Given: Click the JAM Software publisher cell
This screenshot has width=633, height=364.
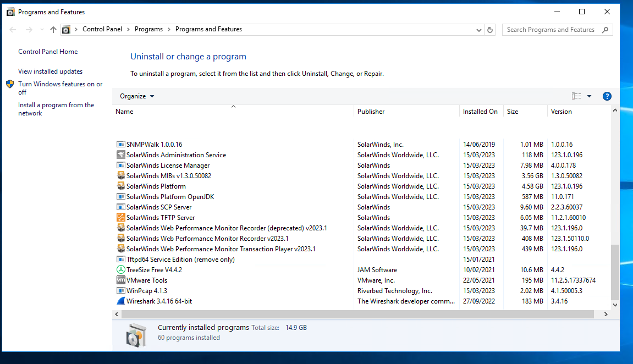Looking at the screenshot, I should [377, 270].
